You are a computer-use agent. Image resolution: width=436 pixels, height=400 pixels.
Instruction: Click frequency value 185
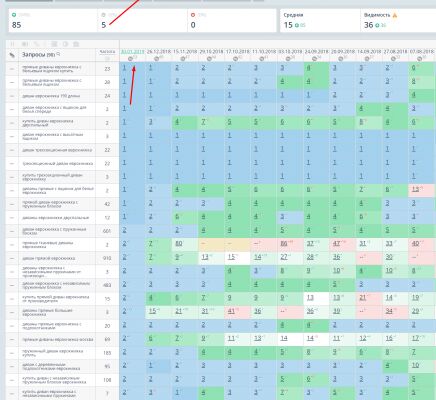[x=107, y=353]
